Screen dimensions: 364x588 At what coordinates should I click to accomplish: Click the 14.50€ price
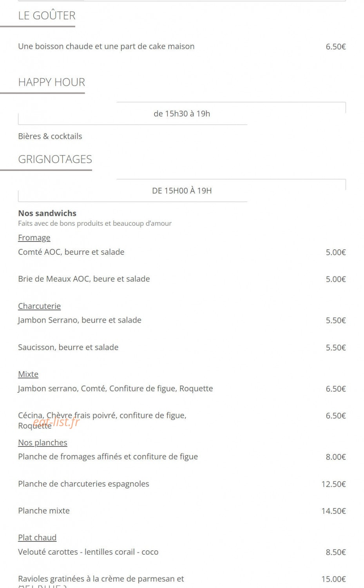(x=333, y=511)
